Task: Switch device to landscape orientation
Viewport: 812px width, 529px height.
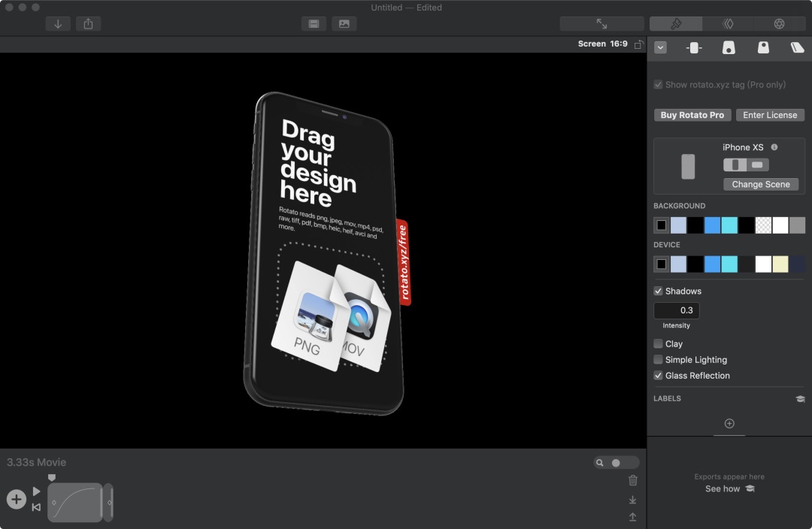Action: pos(757,165)
